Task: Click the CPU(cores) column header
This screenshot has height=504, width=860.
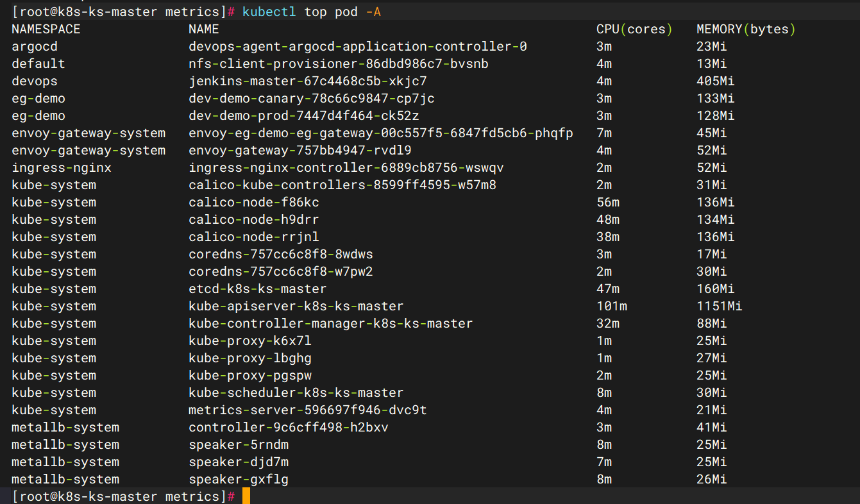Action: [634, 29]
